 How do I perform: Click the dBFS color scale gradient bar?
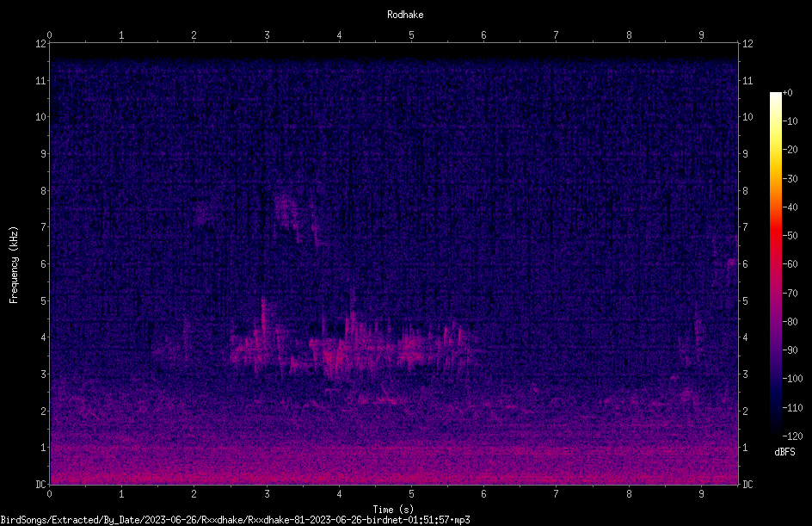tap(775, 264)
